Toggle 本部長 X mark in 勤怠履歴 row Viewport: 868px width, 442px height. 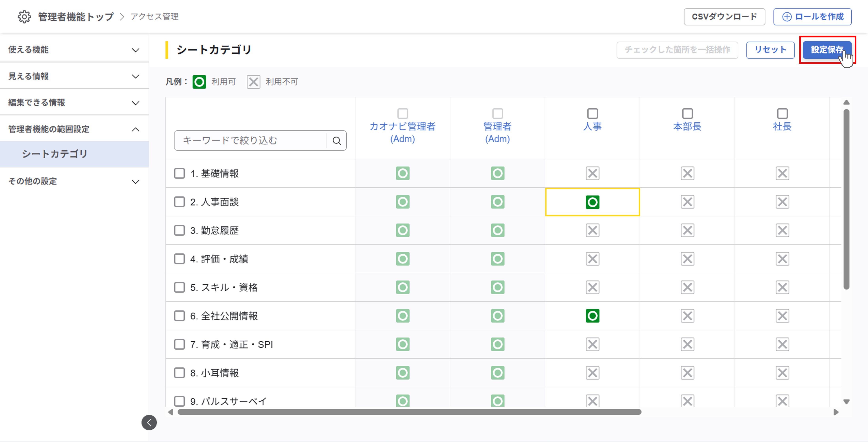point(687,230)
